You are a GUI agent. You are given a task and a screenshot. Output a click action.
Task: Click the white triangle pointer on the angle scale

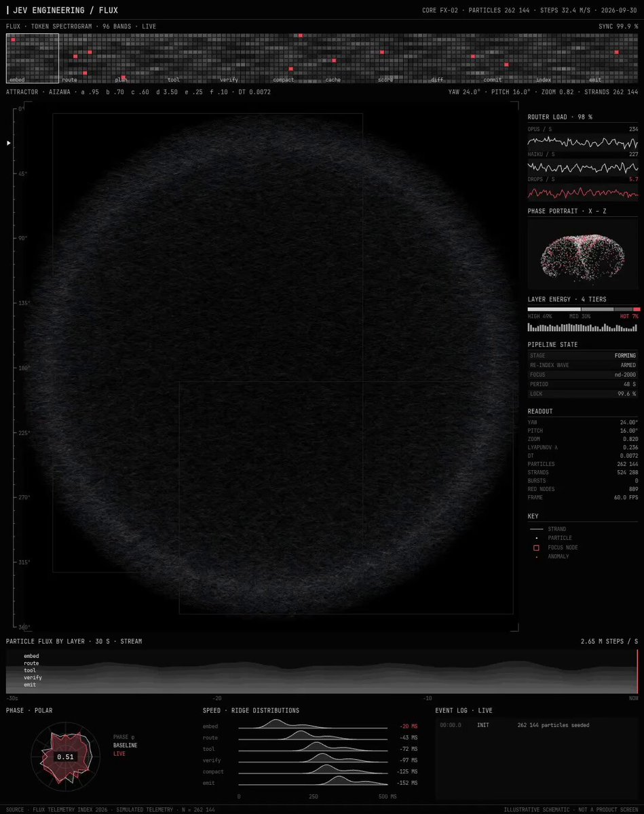click(9, 143)
